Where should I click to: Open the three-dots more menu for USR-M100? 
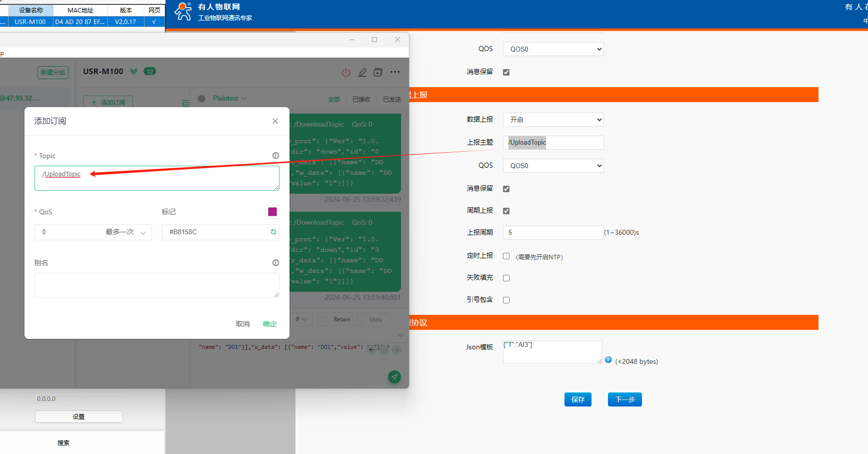point(395,72)
